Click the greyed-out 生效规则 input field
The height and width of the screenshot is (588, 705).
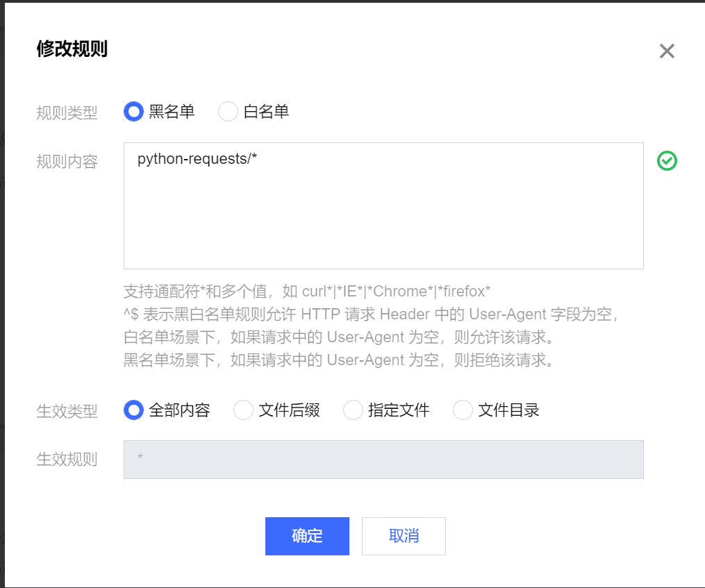383,460
